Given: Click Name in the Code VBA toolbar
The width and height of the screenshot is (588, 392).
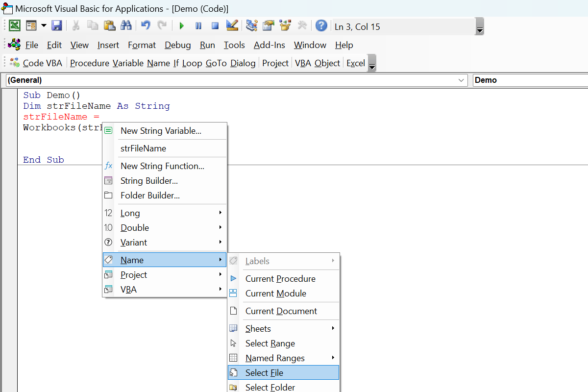Looking at the screenshot, I should click(x=158, y=63).
